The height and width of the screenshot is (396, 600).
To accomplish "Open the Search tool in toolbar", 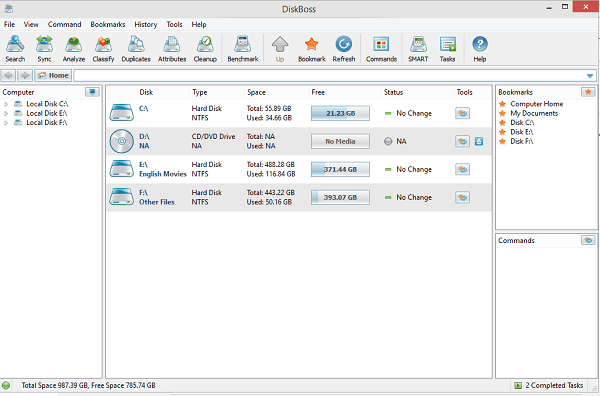I will (15, 49).
